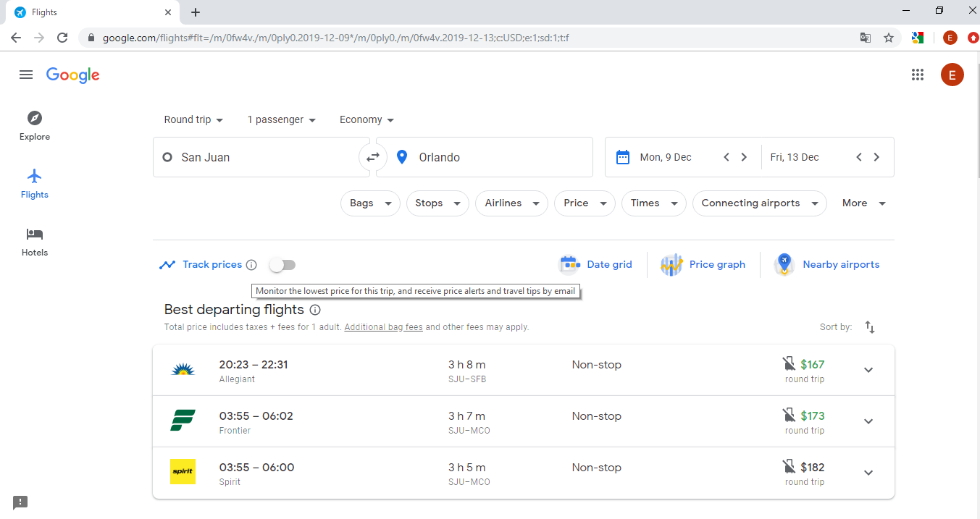Click the departure calendar icon
This screenshot has width=980, height=519.
point(623,157)
